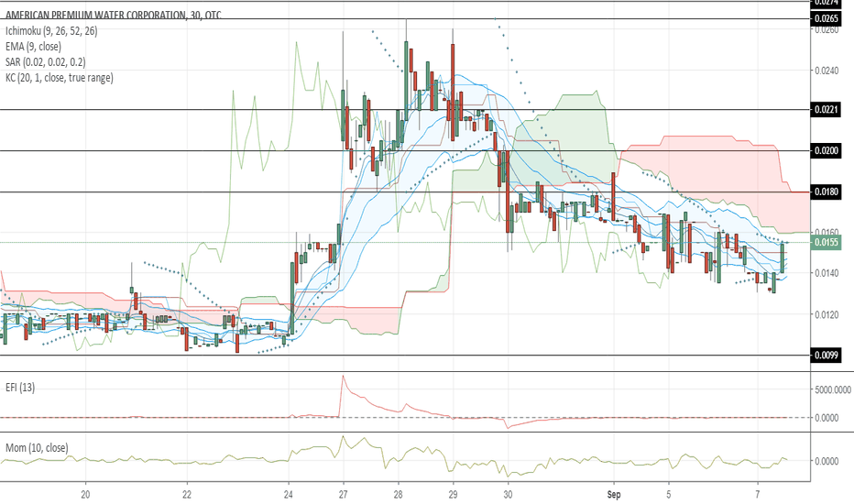The height and width of the screenshot is (504, 854).
Task: Select the EMA (9, close) indicator label
Action: tap(33, 47)
